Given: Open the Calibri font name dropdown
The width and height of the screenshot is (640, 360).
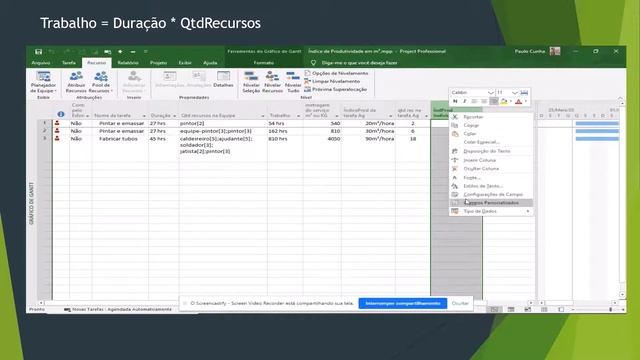Looking at the screenshot, I should (491, 93).
